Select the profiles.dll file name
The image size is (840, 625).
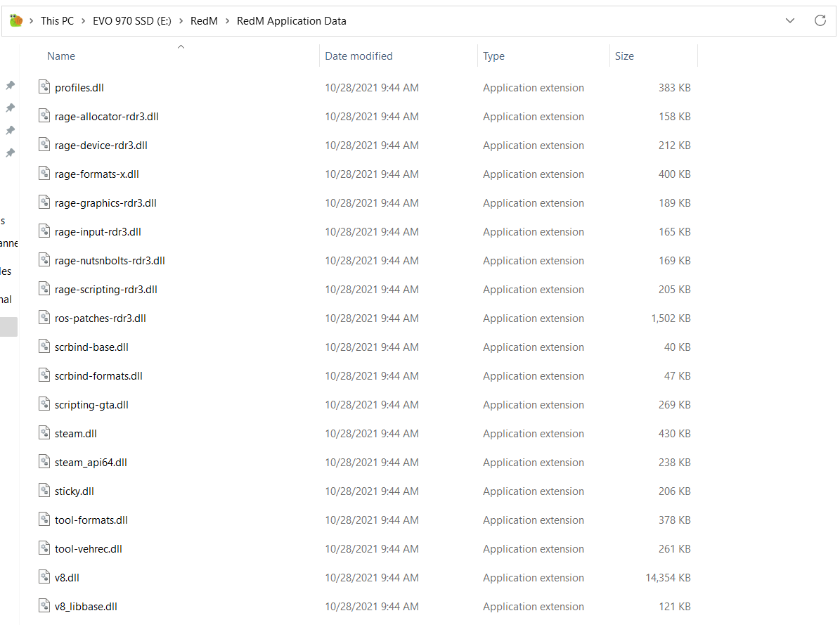(x=79, y=88)
